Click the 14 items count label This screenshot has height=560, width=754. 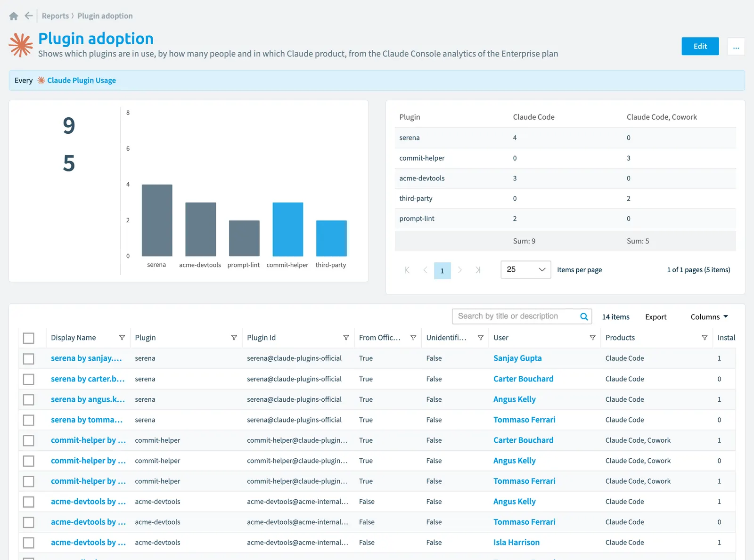click(x=615, y=317)
